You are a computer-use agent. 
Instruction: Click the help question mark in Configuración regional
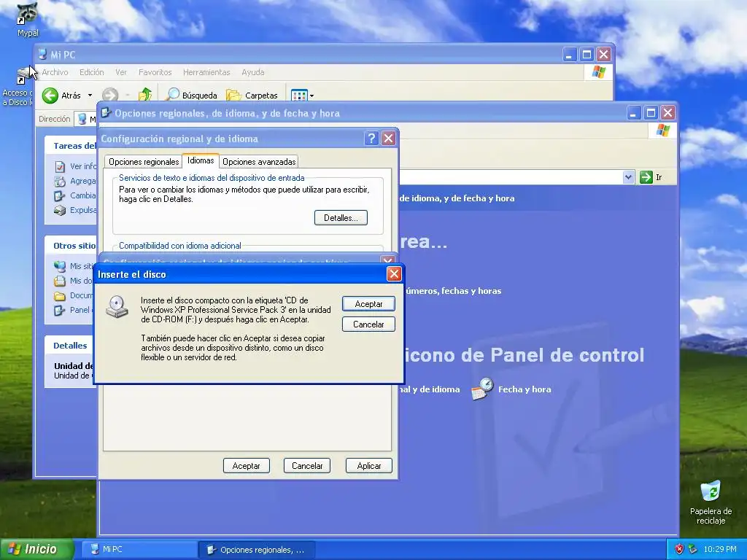371,139
